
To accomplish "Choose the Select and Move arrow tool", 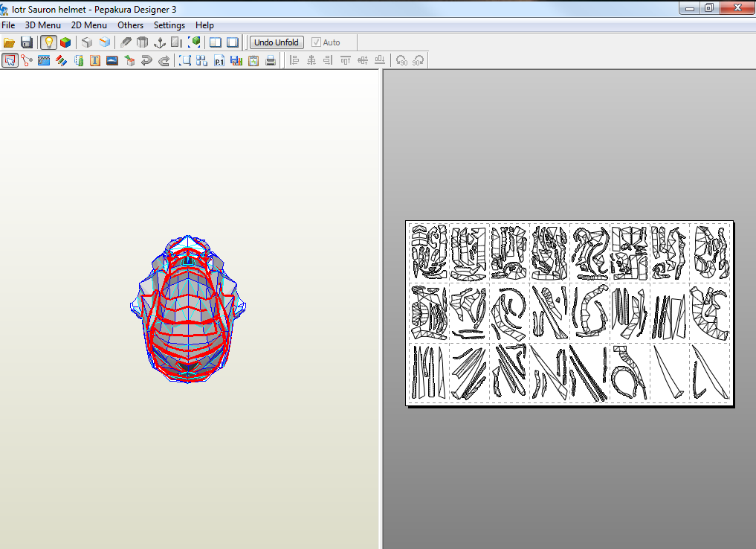I will pyautogui.click(x=10, y=60).
